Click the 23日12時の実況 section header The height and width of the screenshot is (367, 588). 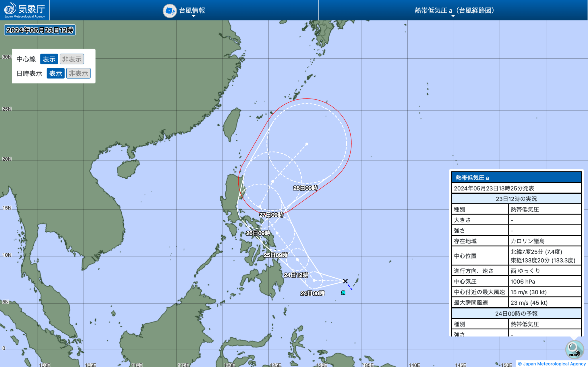[x=516, y=199]
